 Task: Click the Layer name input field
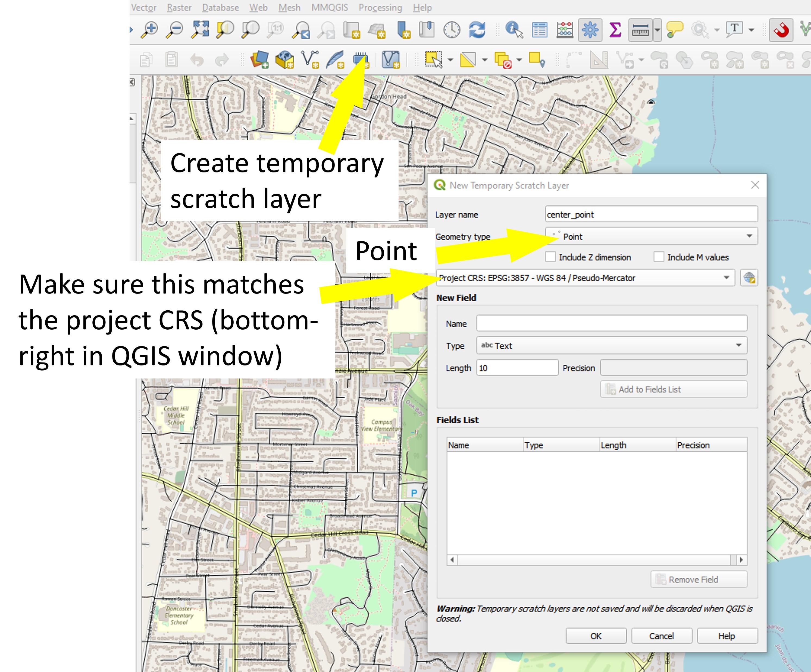point(652,214)
